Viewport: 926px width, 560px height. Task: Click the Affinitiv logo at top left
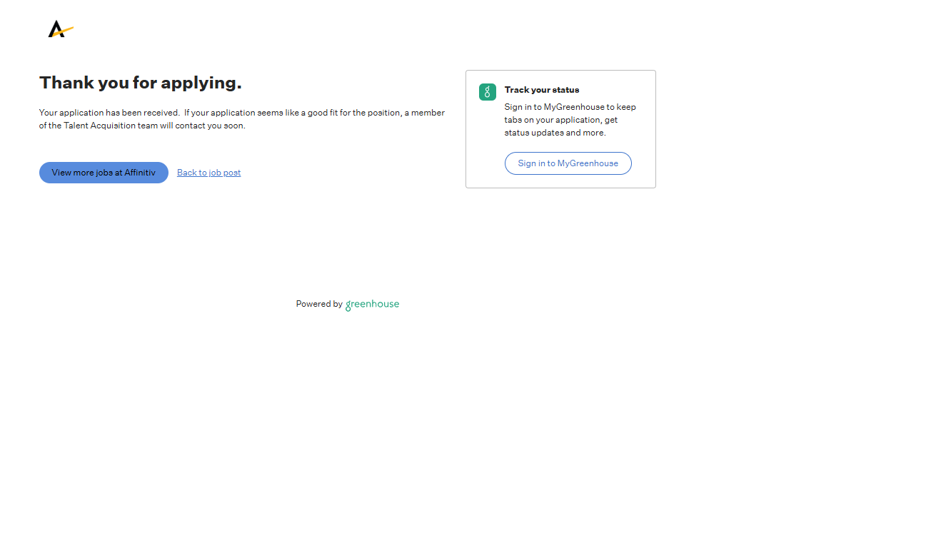60,29
